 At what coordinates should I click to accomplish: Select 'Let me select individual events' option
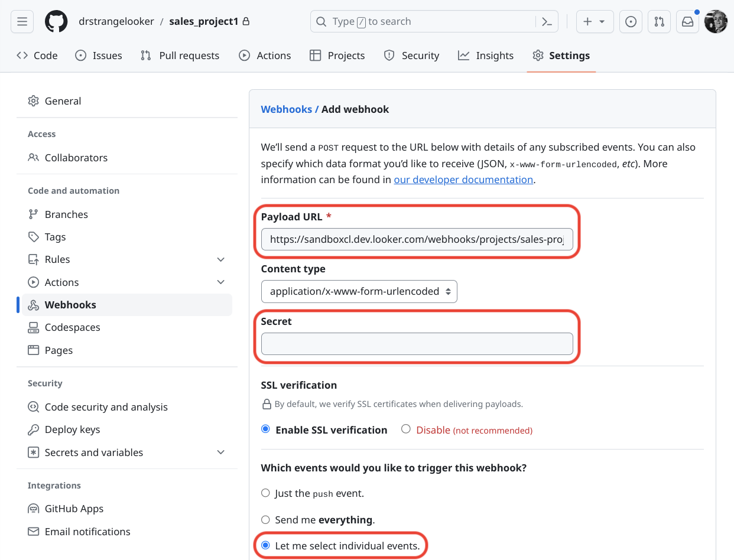pos(265,546)
